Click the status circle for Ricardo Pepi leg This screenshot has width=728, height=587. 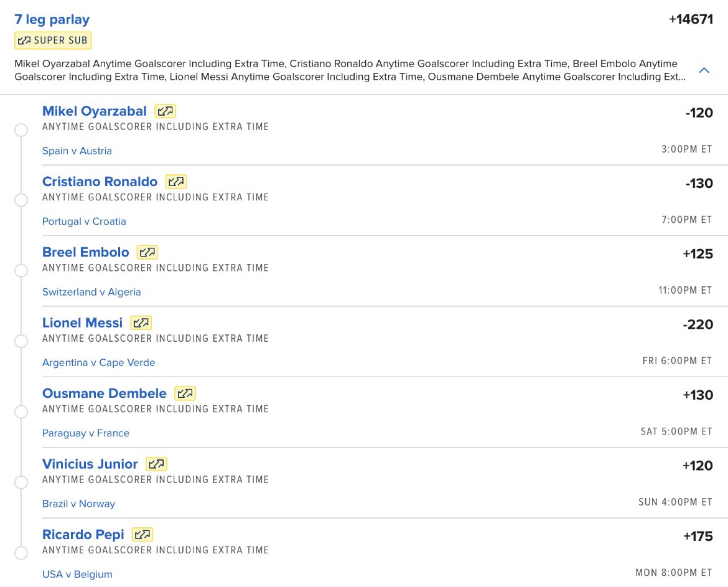coord(21,553)
